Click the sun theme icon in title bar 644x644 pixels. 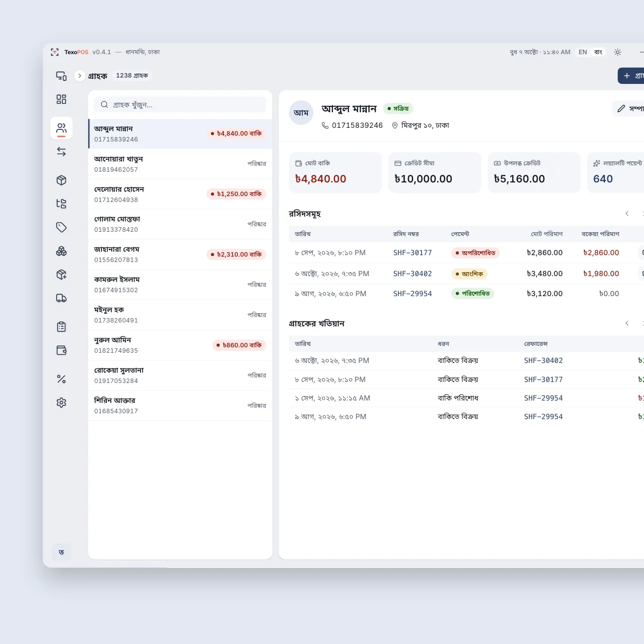tap(618, 52)
